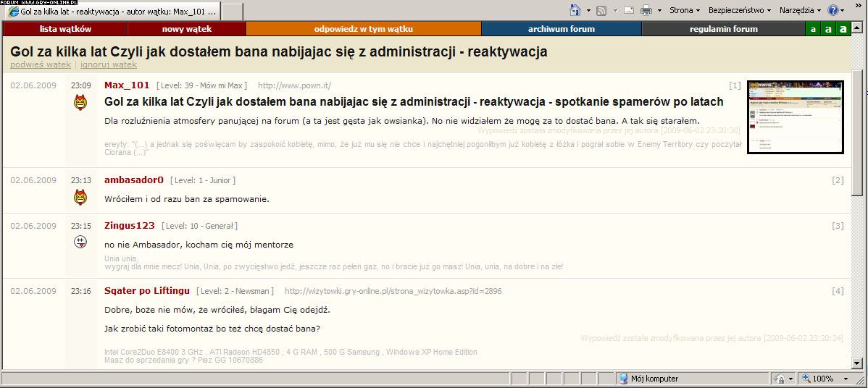Open the Bezpieczeństwo dropdown menu

coord(740,10)
